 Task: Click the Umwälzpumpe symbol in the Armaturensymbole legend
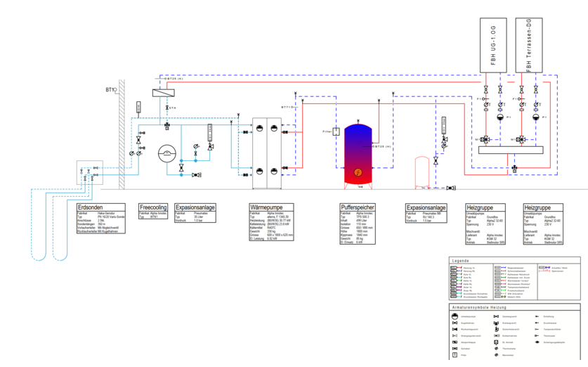455,316
